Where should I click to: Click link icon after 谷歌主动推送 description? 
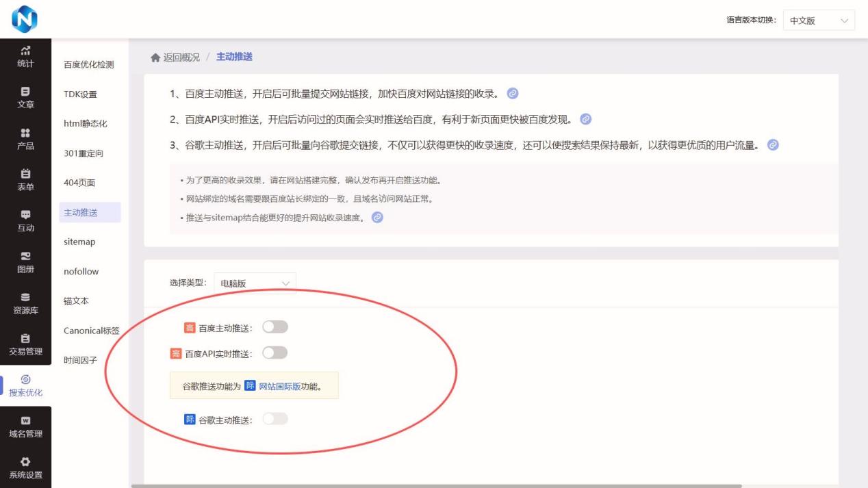click(x=773, y=145)
